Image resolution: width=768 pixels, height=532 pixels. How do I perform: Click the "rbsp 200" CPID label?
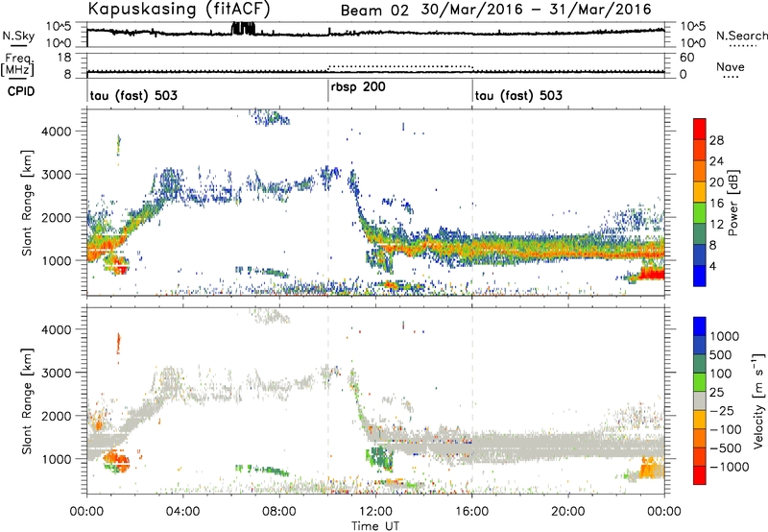pos(358,87)
